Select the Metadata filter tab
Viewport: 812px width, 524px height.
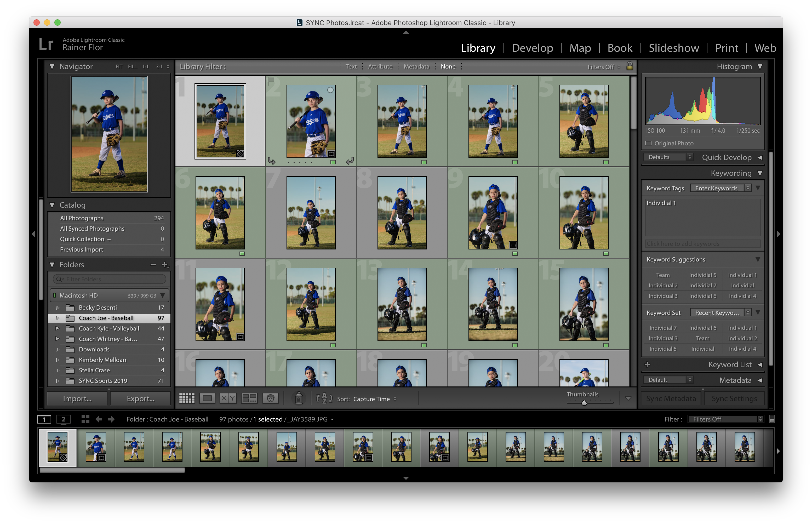(416, 67)
